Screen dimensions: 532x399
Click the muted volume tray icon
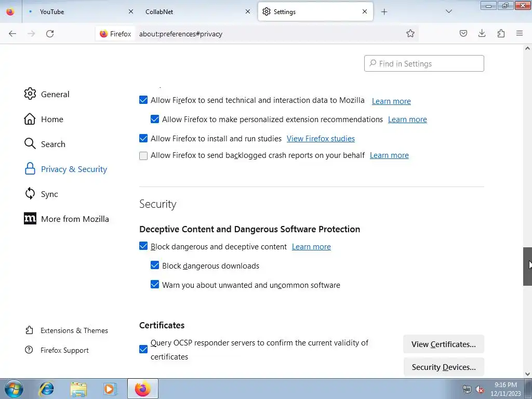point(479,389)
